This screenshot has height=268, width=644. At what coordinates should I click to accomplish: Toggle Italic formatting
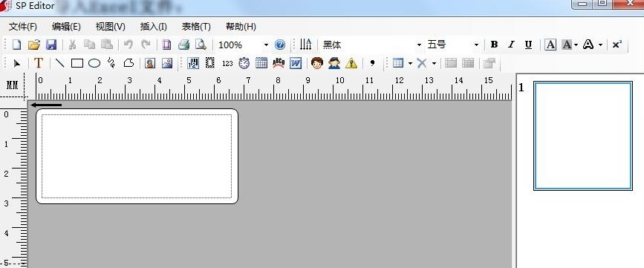click(x=511, y=45)
